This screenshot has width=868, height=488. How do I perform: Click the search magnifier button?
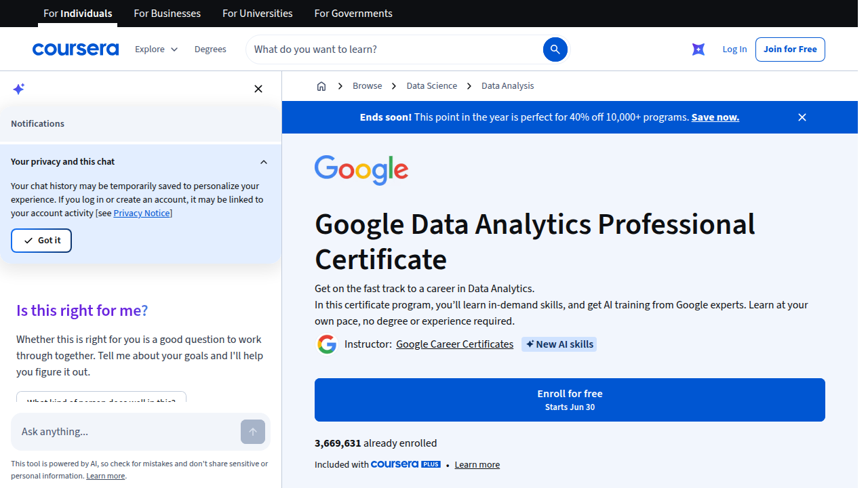click(x=555, y=49)
